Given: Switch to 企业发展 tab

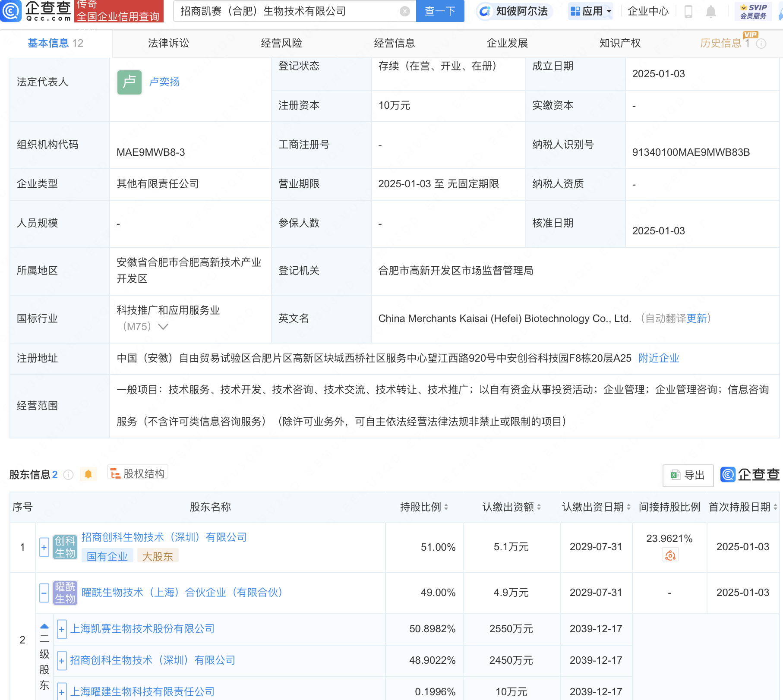Looking at the screenshot, I should click(507, 43).
